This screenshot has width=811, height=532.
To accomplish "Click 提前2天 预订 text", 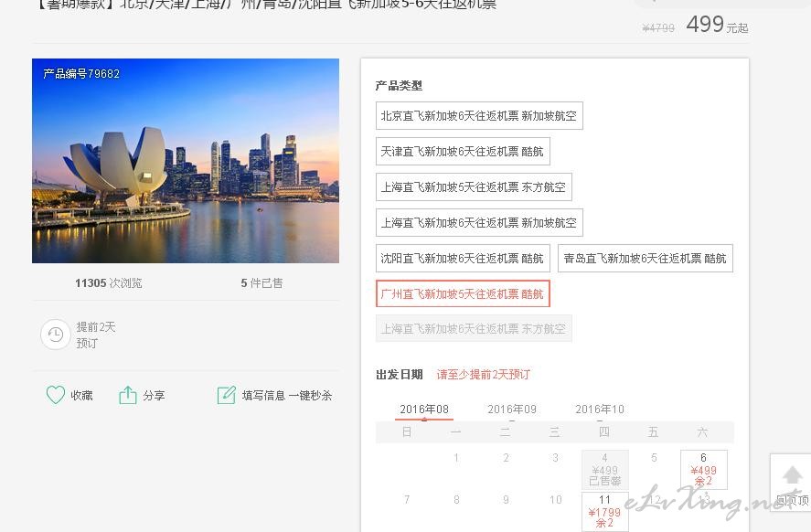I will (x=96, y=335).
